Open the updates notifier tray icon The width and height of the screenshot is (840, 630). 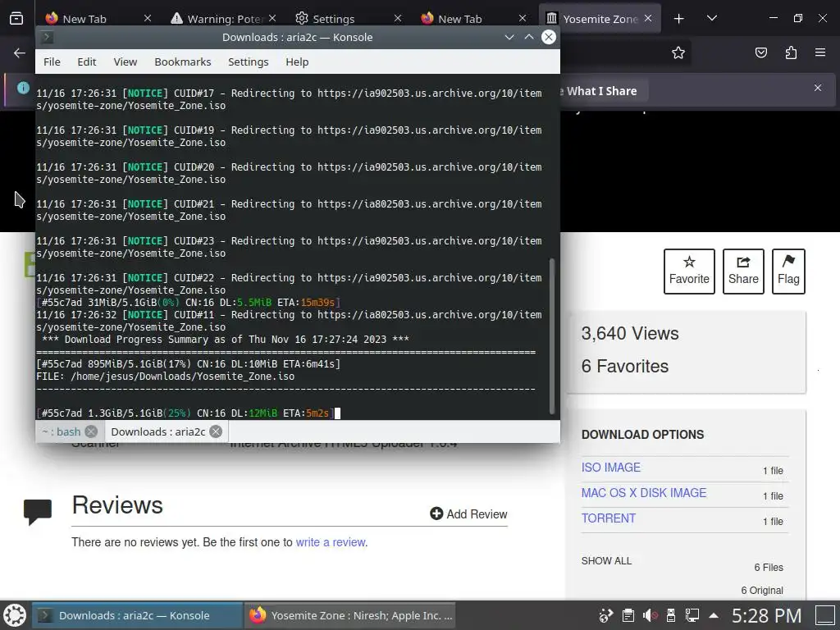(x=606, y=615)
